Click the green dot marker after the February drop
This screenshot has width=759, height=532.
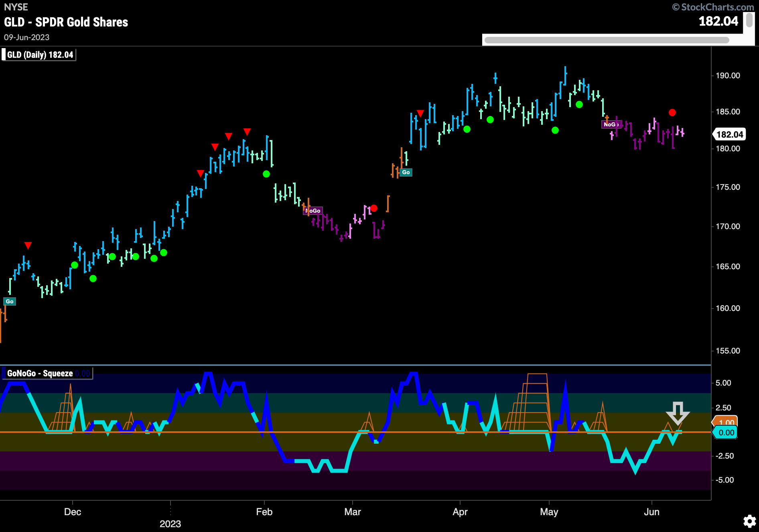tap(266, 174)
